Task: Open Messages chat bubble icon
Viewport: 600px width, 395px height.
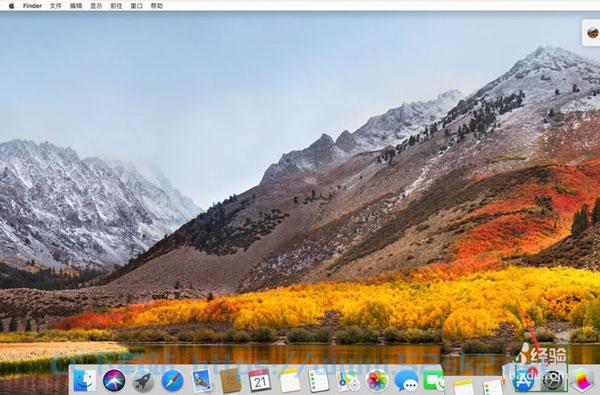Action: pyautogui.click(x=406, y=380)
